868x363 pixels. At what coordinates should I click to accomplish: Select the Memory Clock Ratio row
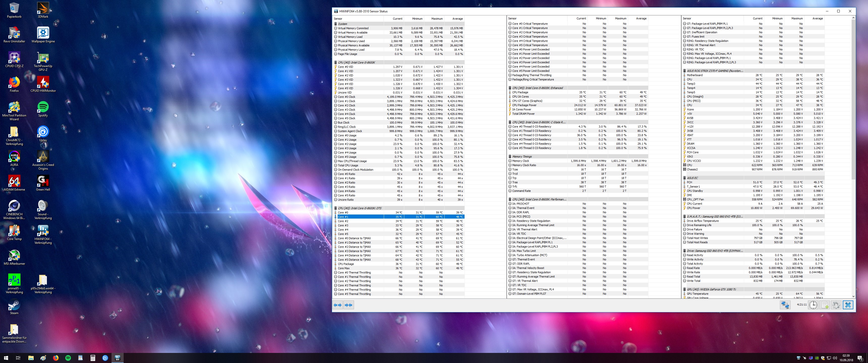tap(578, 165)
